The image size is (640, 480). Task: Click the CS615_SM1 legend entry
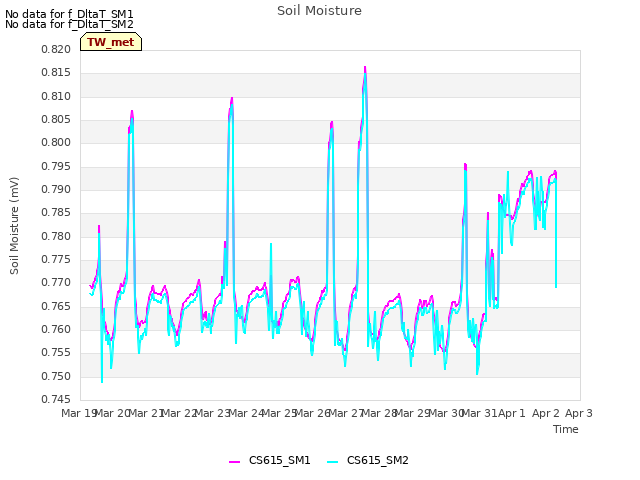click(269, 460)
